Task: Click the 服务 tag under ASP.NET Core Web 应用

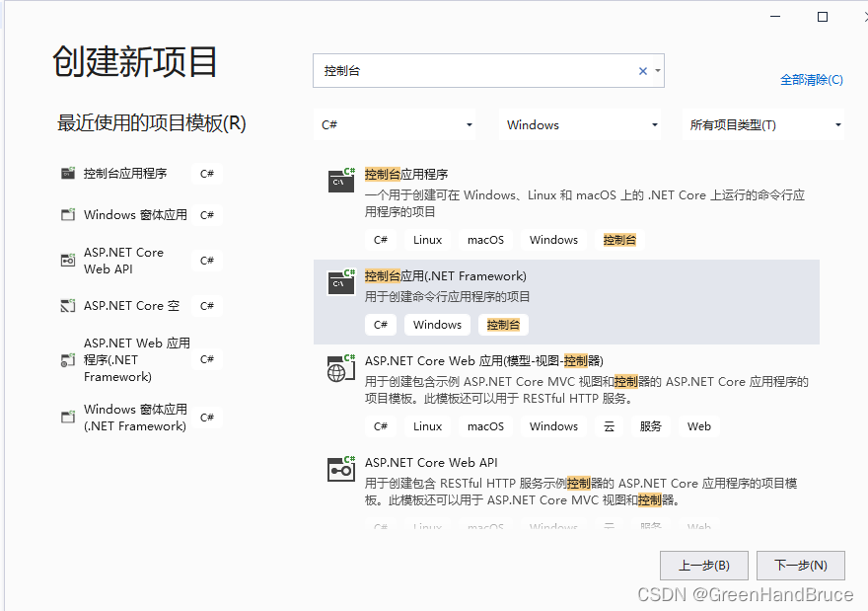Action: (x=650, y=426)
